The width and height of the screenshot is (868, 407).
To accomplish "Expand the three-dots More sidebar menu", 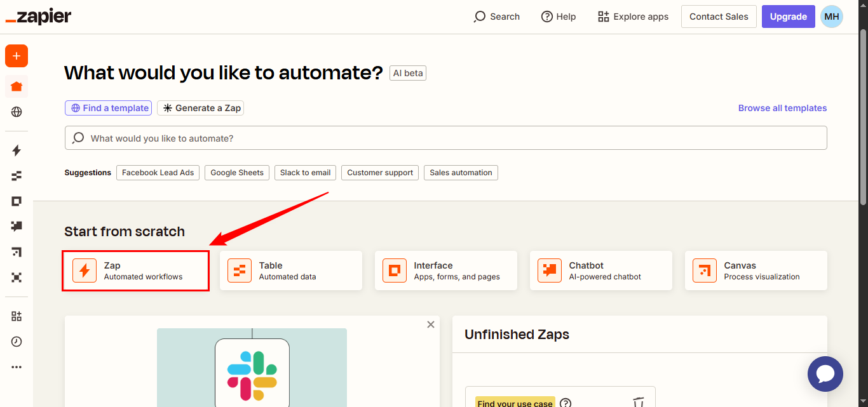I will point(17,367).
